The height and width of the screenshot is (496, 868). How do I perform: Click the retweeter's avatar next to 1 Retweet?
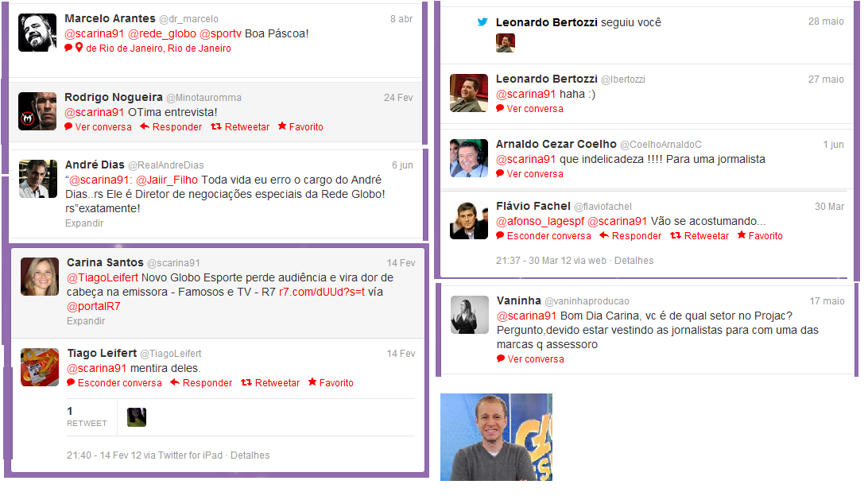pos(137,417)
